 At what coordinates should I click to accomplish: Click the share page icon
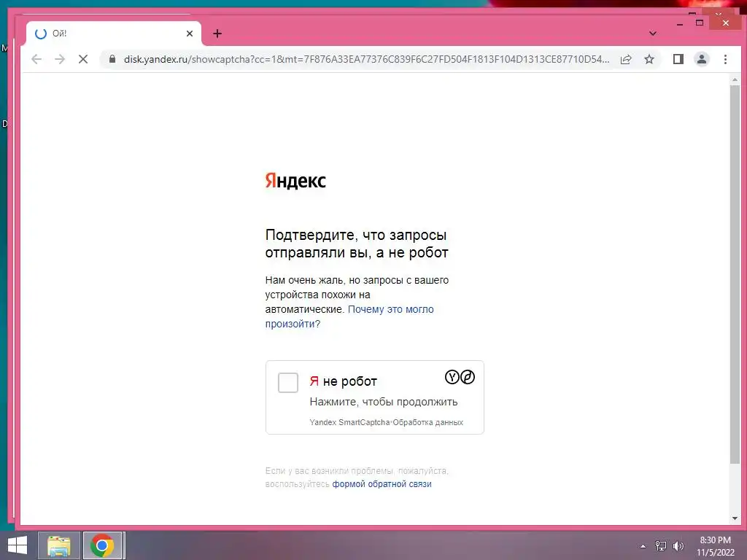[626, 59]
